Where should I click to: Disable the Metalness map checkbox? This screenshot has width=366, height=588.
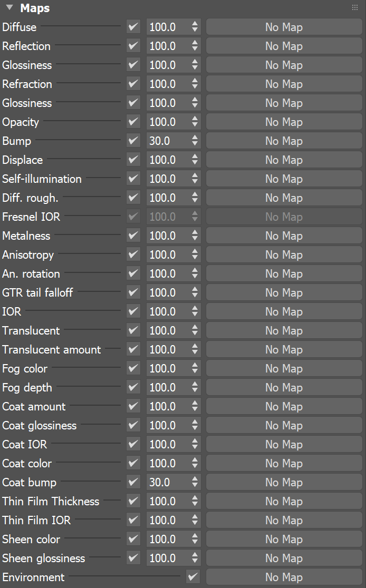133,236
